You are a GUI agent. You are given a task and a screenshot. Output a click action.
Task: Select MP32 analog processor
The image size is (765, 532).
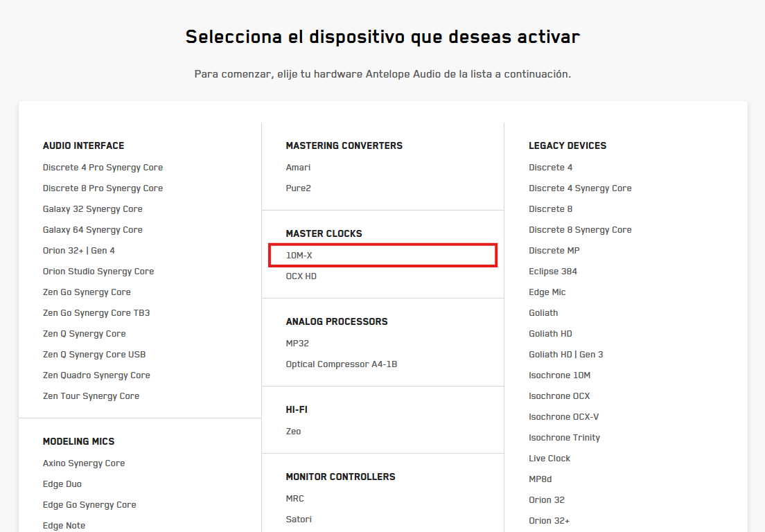(297, 344)
